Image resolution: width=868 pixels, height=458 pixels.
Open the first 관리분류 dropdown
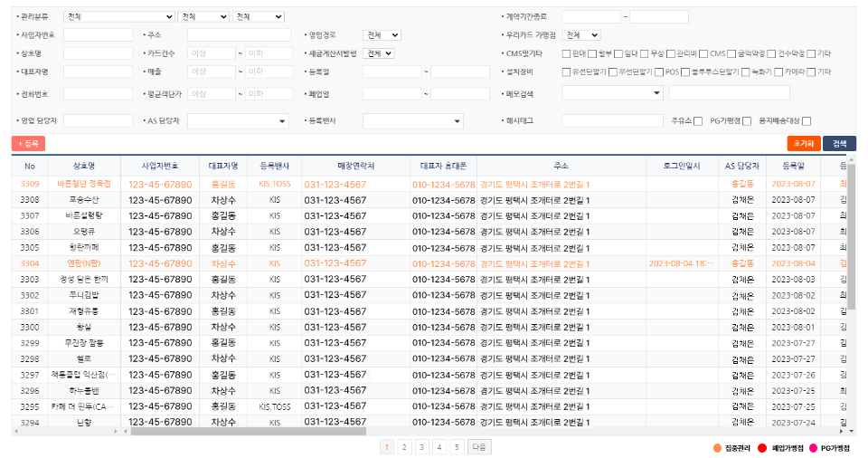click(119, 16)
